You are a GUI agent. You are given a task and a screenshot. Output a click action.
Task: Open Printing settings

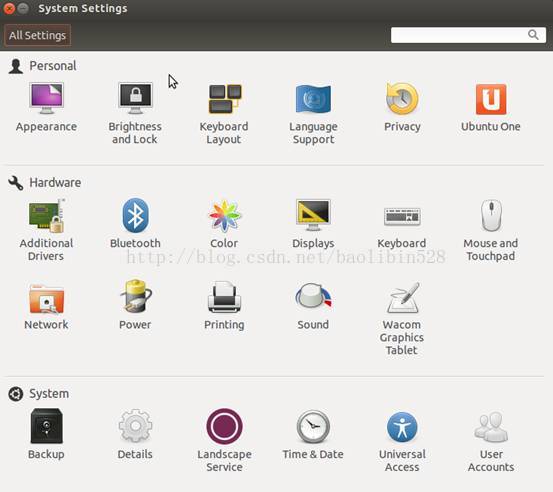(x=224, y=305)
